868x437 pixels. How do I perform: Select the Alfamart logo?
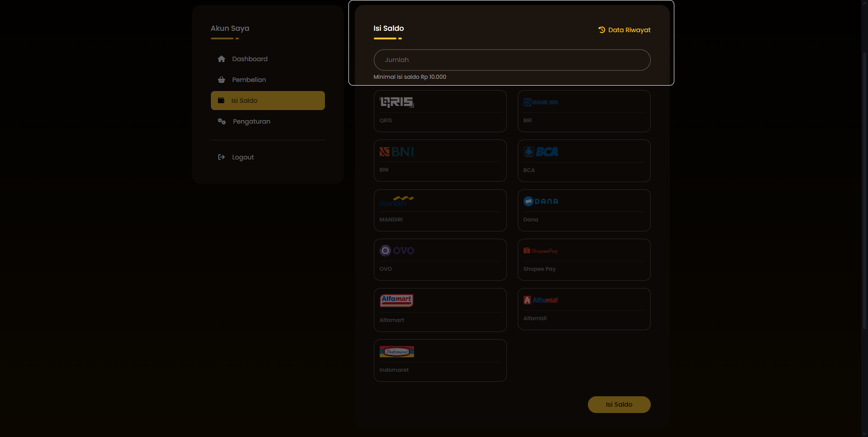[x=396, y=300]
